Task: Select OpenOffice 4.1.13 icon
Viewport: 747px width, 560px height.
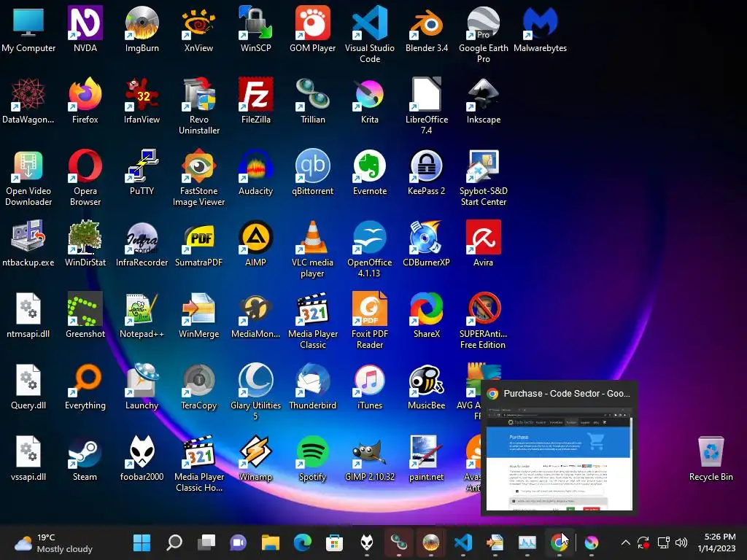Action: pos(370,249)
